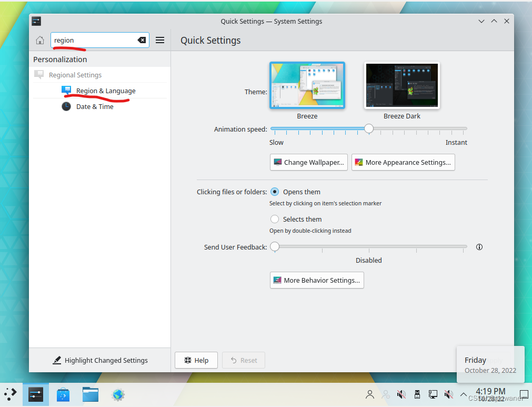Image resolution: width=532 pixels, height=407 pixels.
Task: Click the removable devices tray icon
Action: [x=417, y=394]
